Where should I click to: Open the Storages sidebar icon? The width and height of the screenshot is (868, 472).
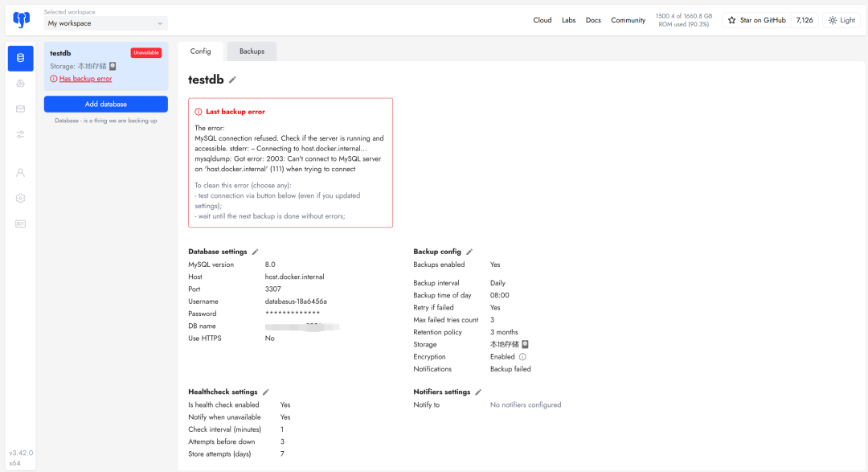tap(20, 84)
